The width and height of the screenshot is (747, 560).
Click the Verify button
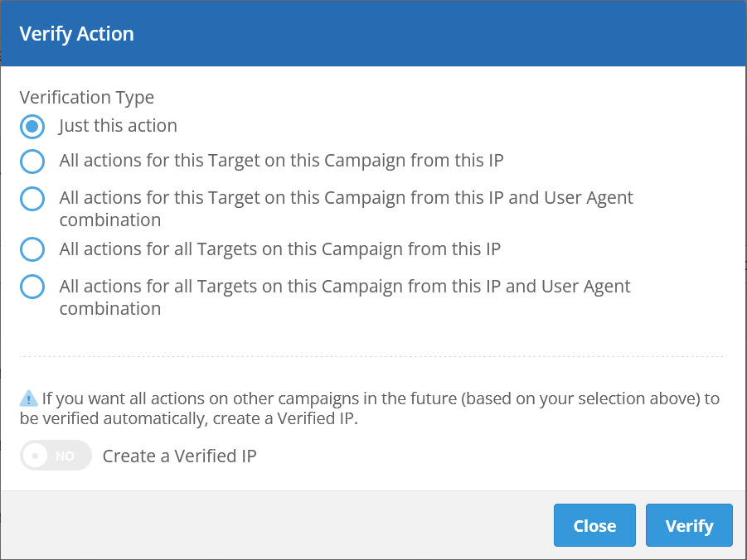[x=689, y=525]
